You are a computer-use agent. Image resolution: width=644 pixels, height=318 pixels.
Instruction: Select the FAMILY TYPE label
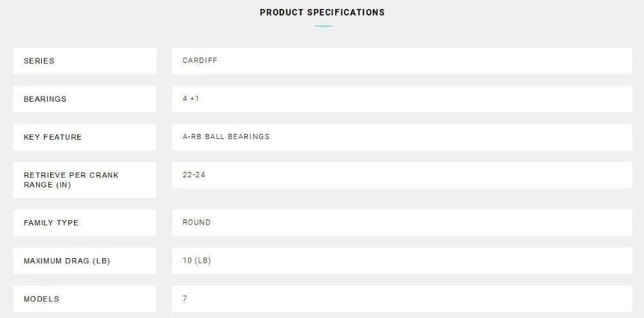(51, 223)
